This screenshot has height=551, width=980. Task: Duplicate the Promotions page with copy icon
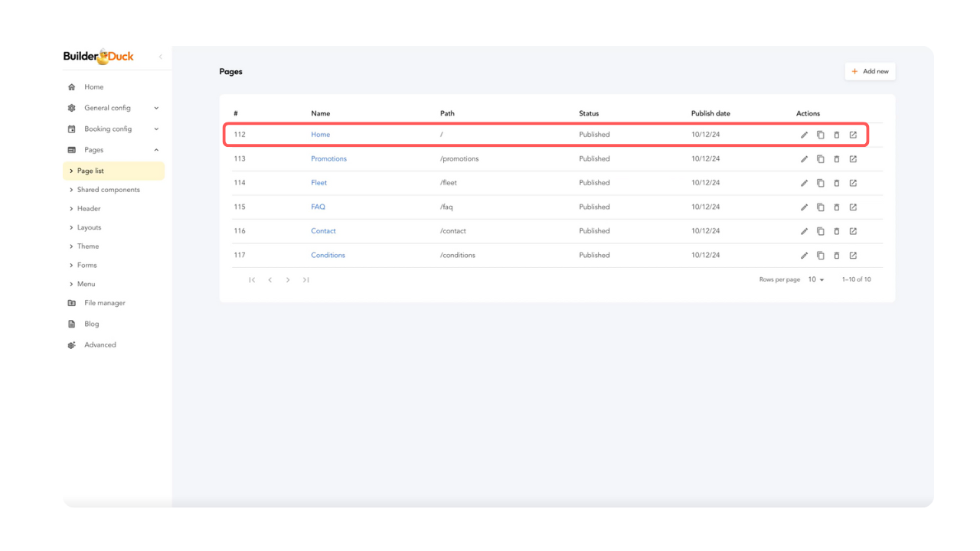[820, 159]
